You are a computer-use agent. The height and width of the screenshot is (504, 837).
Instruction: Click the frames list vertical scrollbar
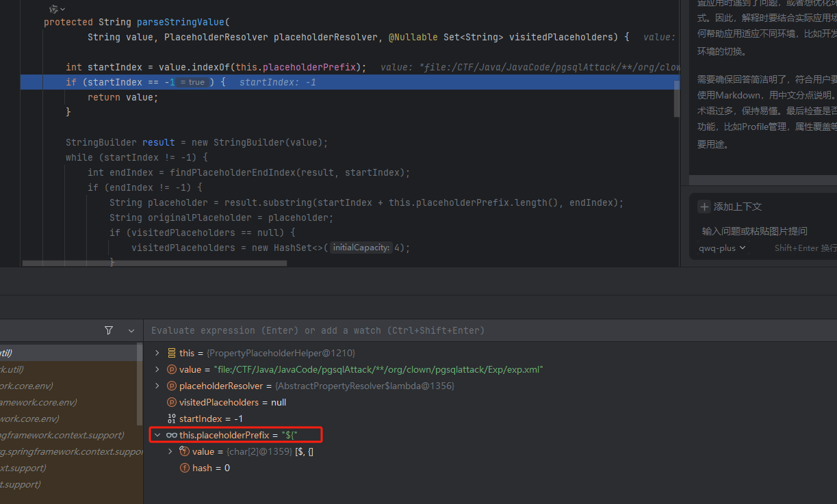[140, 384]
